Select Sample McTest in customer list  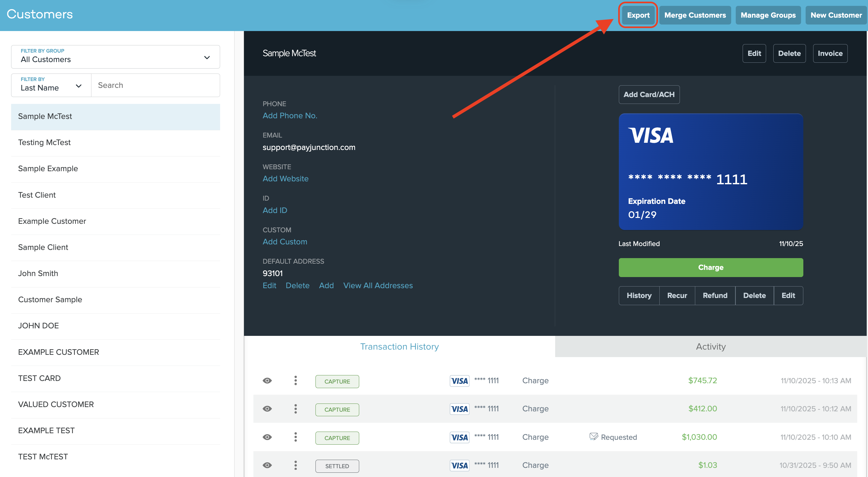(x=116, y=117)
